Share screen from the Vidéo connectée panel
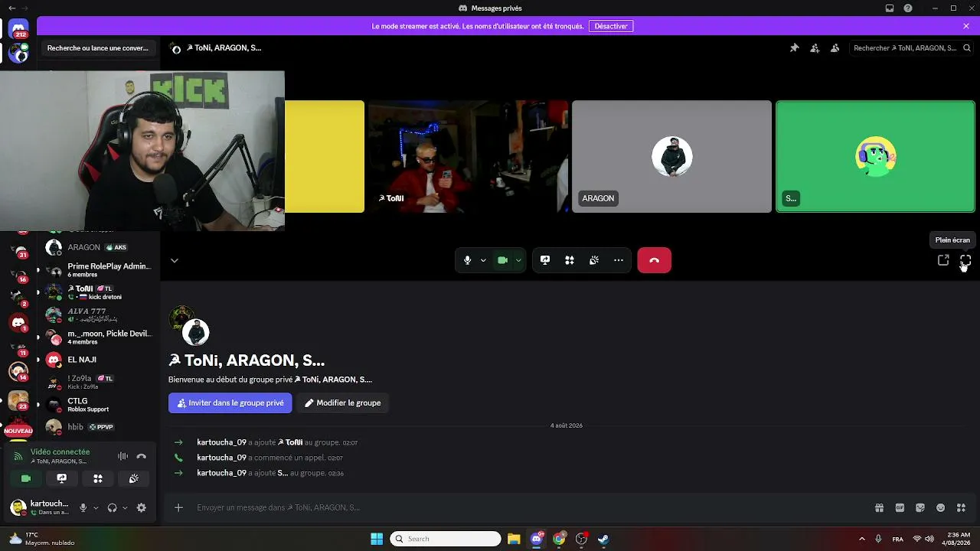The width and height of the screenshot is (980, 551). pos(62,478)
